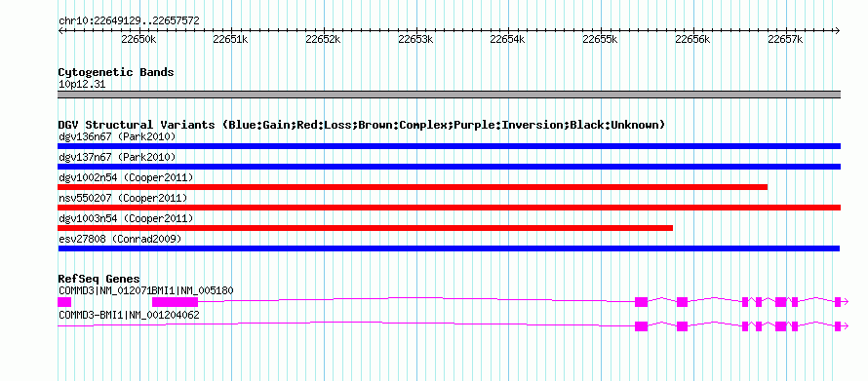Open the DGV Structural Variants track title
Image resolution: width=868 pixels, height=381 pixels.
[362, 125]
